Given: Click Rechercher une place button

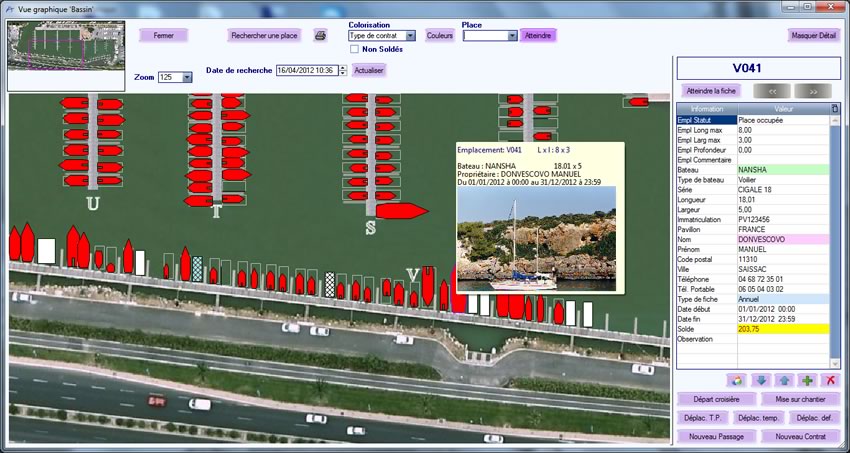Looking at the screenshot, I should (265, 36).
